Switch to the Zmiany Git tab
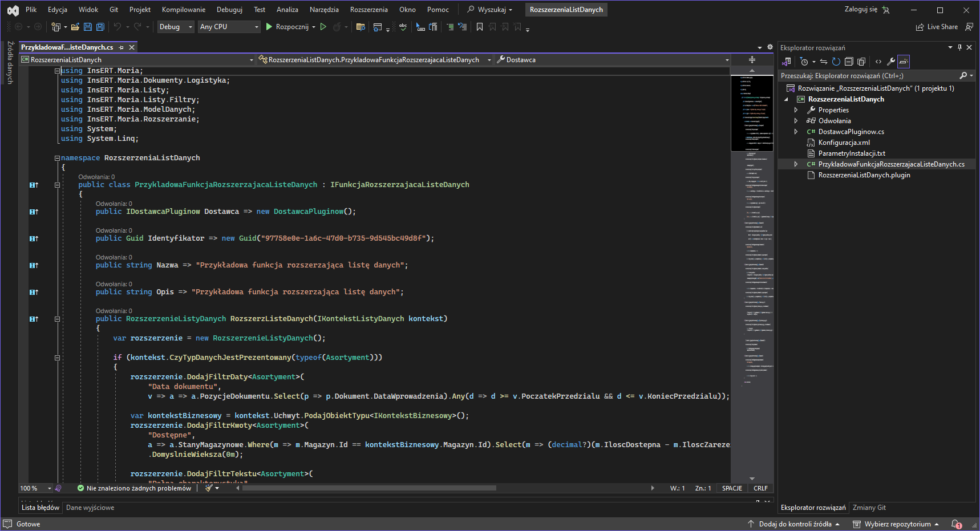This screenshot has width=980, height=531. click(x=869, y=508)
